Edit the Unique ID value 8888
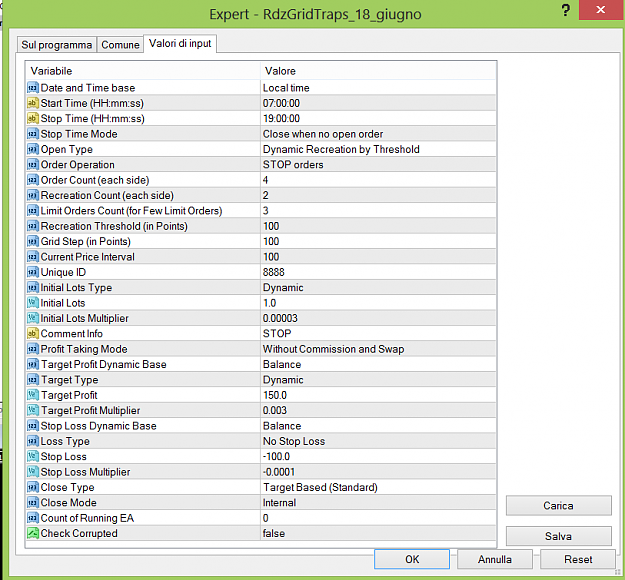 pos(378,272)
